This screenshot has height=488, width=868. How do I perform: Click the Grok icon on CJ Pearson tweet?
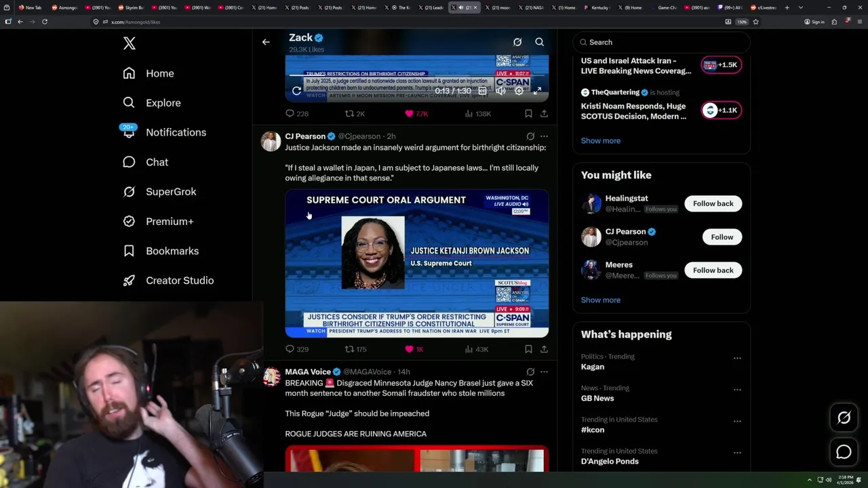(x=530, y=136)
